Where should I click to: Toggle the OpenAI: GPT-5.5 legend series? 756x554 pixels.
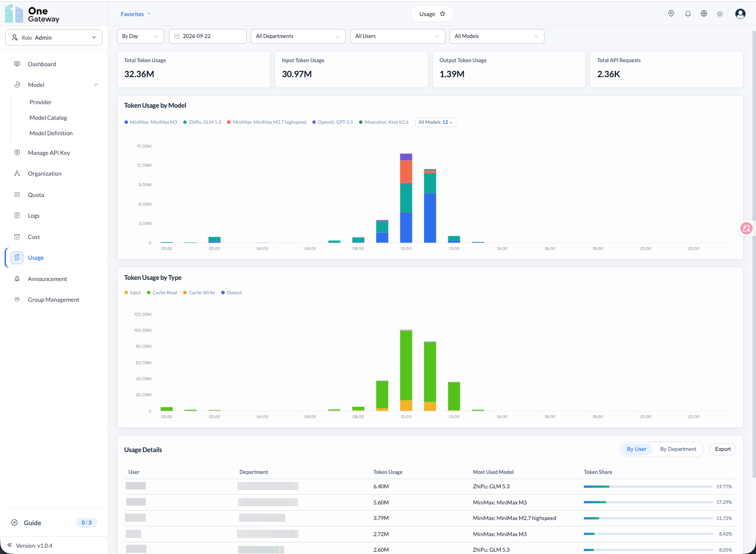pyautogui.click(x=332, y=122)
